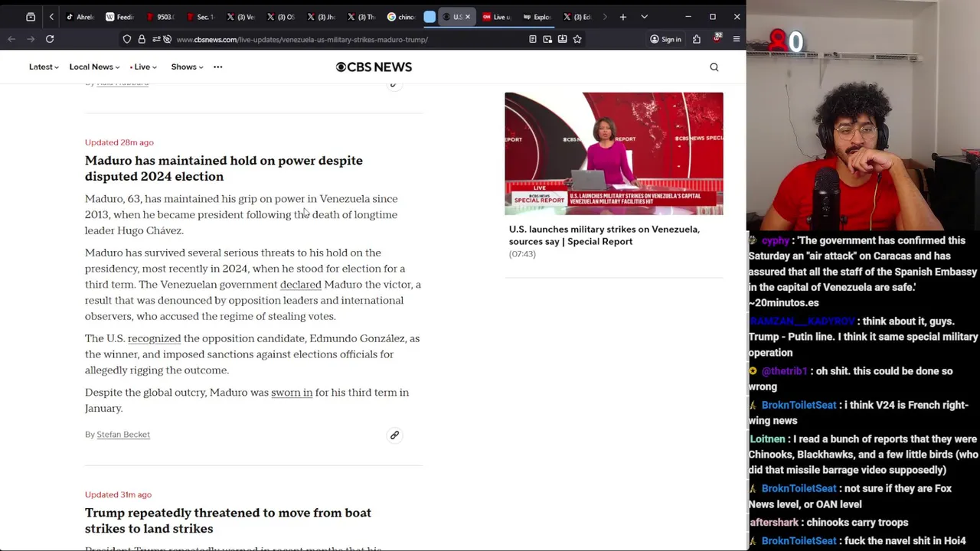
Task: Click the picture-in-picture icon in address bar
Action: (547, 39)
